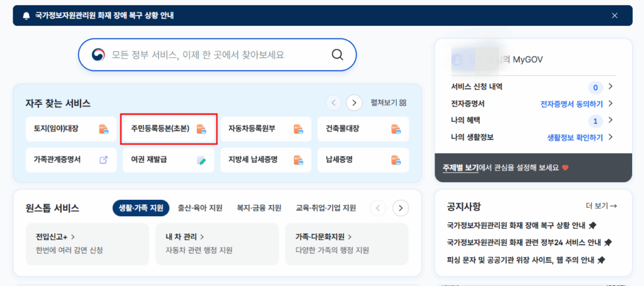Image resolution: width=644 pixels, height=286 pixels.
Task: Click the document icon on 건축물대장
Action: tap(396, 129)
